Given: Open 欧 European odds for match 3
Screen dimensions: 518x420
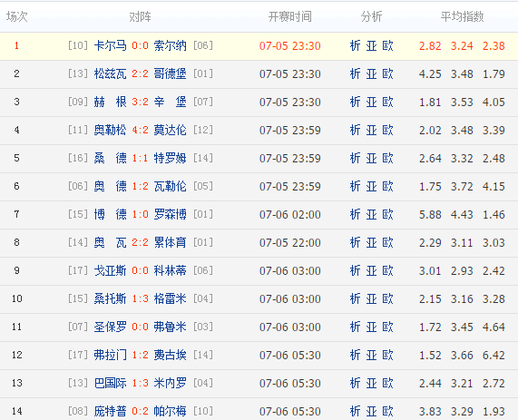Looking at the screenshot, I should (388, 102).
